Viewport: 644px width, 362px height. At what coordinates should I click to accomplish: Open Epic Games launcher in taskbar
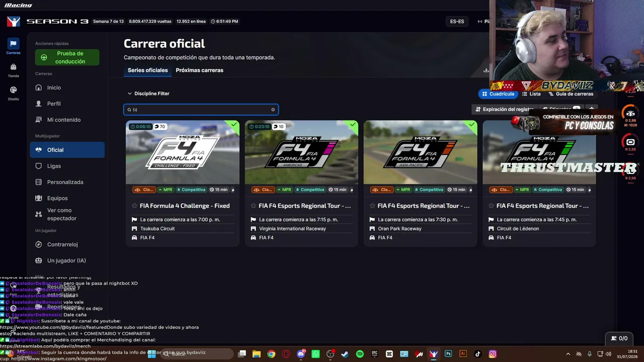click(374, 354)
